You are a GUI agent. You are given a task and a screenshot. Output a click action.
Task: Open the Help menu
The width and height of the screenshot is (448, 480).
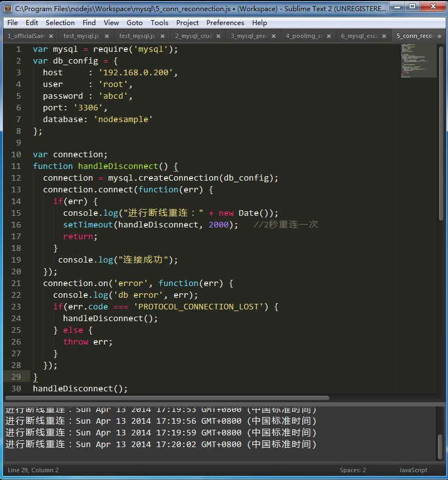click(259, 23)
